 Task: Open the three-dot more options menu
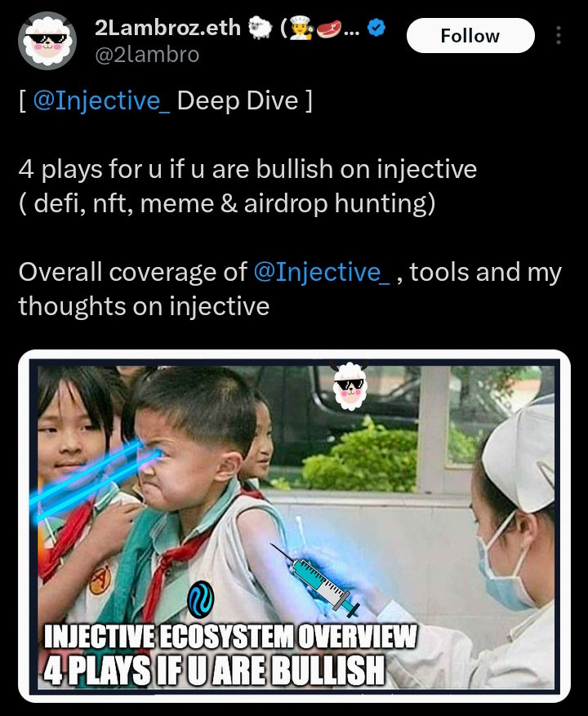pos(559,35)
